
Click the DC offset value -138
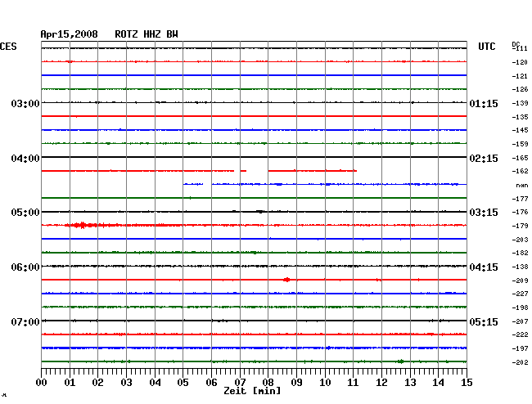pyautogui.click(x=520, y=267)
